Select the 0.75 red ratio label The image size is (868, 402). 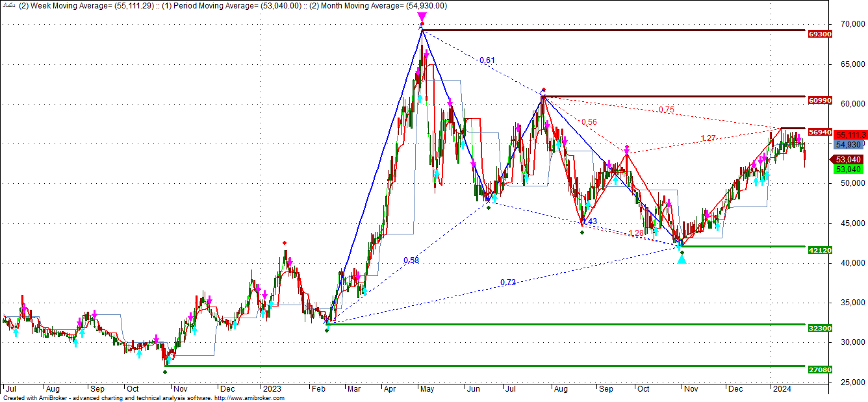[x=666, y=110]
